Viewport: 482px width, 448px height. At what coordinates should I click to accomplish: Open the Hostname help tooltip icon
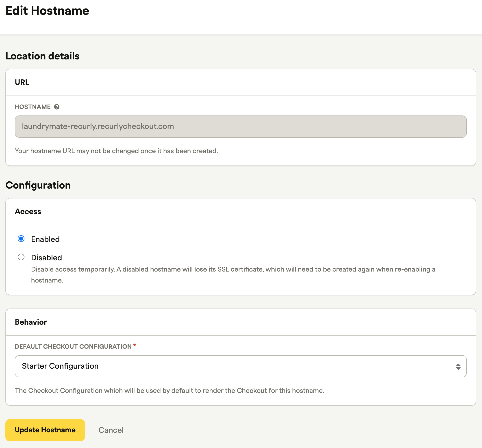[57, 107]
